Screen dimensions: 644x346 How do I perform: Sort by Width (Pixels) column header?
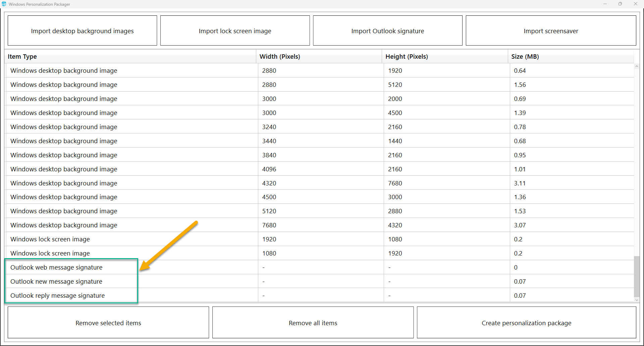tap(319, 57)
